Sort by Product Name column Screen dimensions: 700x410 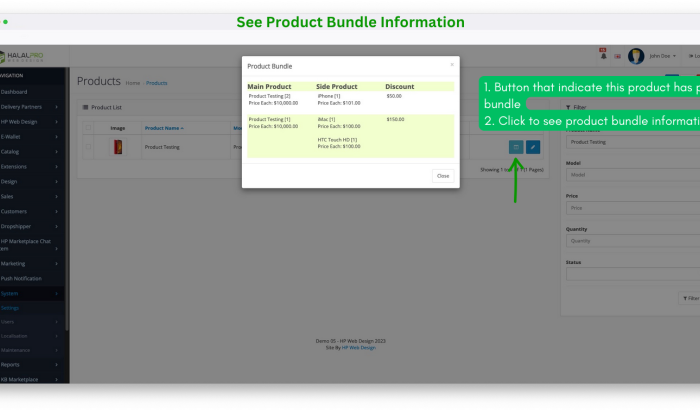point(164,128)
